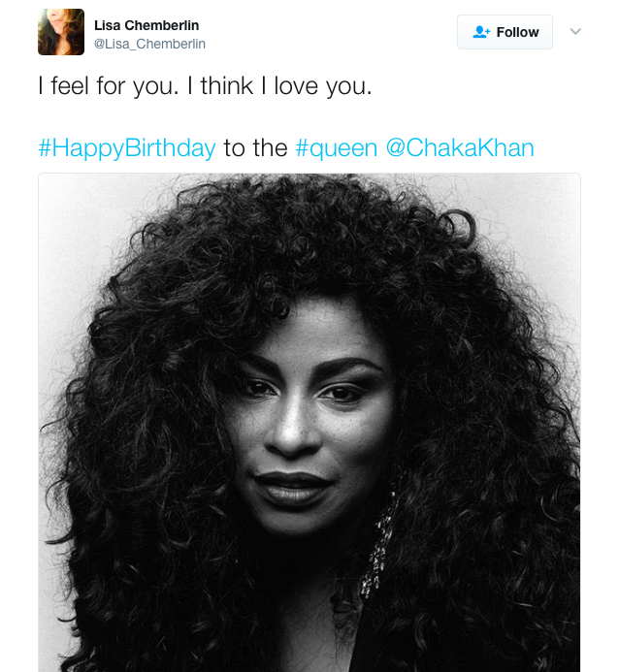Click the display name Lisa Chemberlin
Image resolution: width=619 pixels, height=672 pixels.
pos(147,25)
